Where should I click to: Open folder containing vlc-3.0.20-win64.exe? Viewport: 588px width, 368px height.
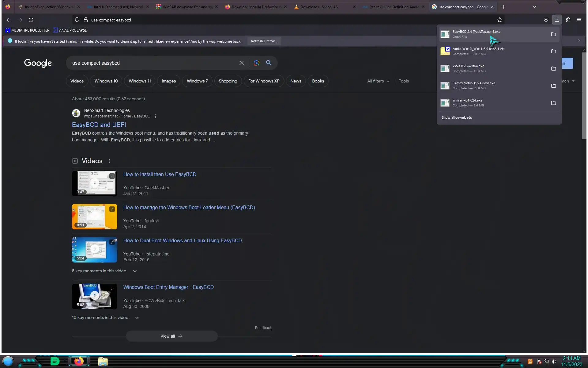coord(553,69)
